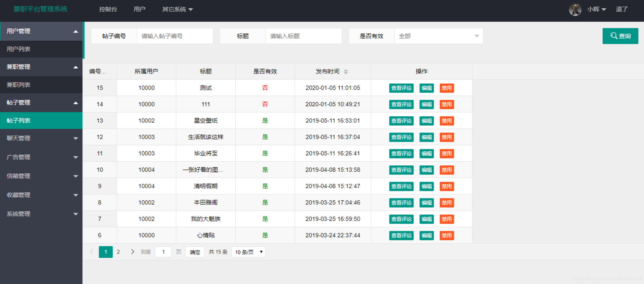Collapse 帖子管理 sidebar section
The height and width of the screenshot is (284, 644).
pos(41,103)
